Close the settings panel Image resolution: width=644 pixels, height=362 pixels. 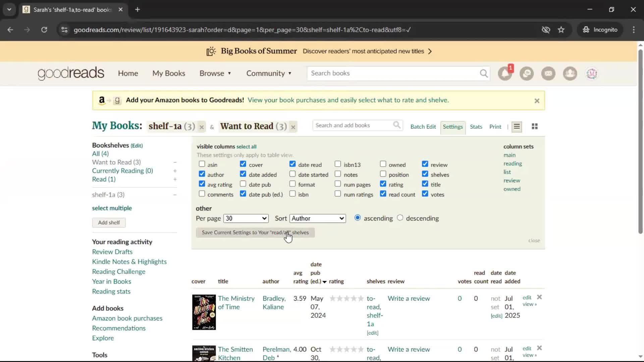[x=534, y=241]
